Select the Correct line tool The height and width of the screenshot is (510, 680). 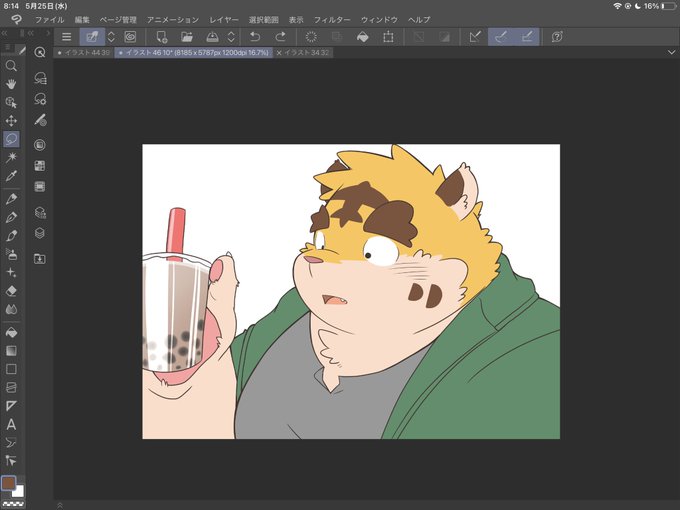11,461
